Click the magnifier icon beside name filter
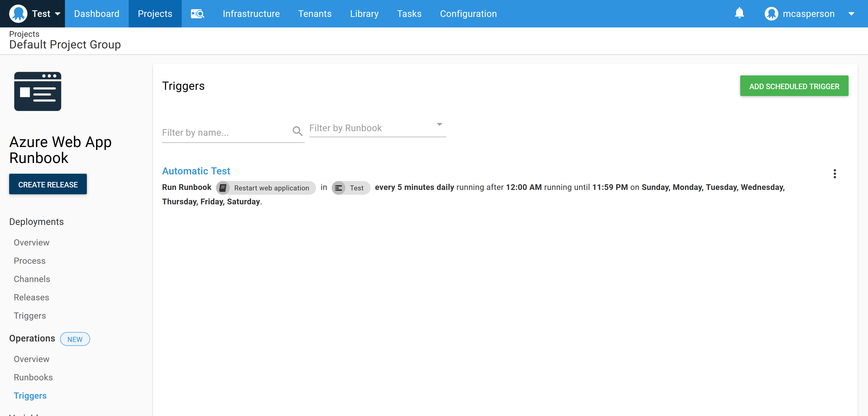 point(297,131)
